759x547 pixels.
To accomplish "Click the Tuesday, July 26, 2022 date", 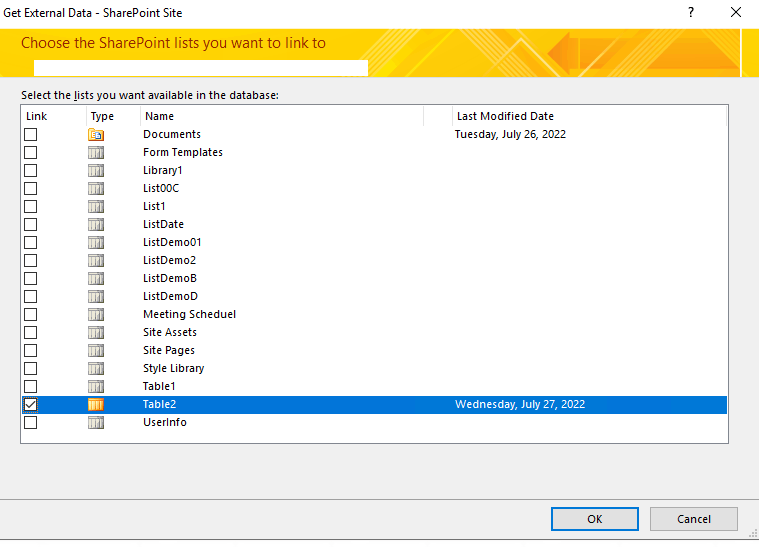I will pos(510,135).
